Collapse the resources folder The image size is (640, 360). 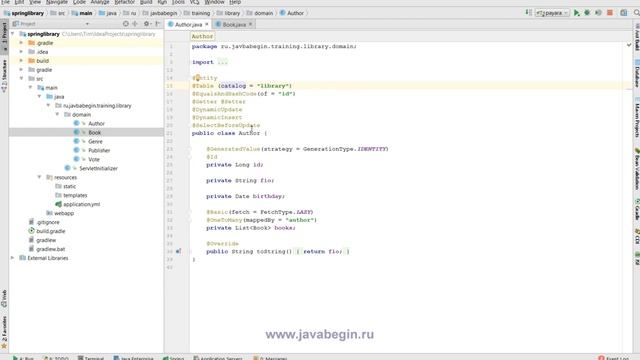(39, 178)
